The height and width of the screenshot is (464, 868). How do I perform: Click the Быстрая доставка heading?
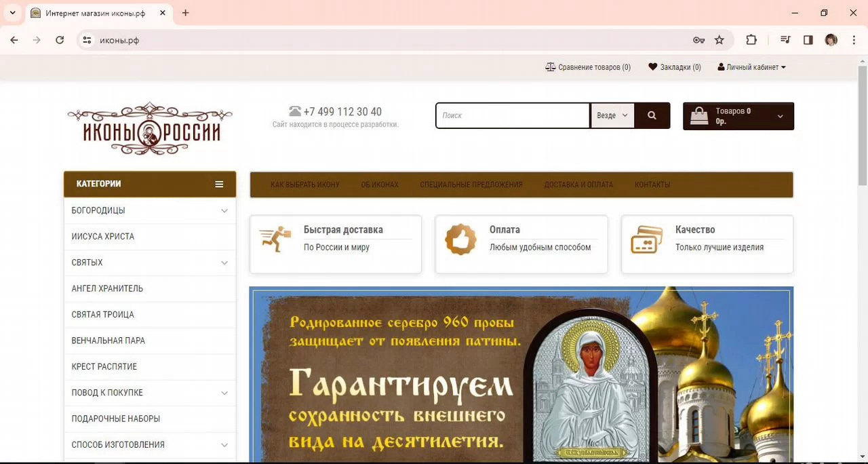coord(343,230)
